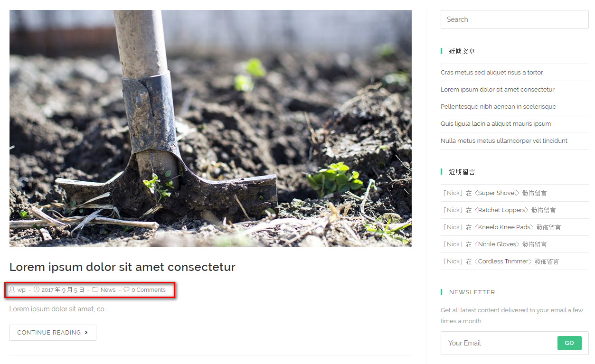Open the wp author link
The image size is (595, 364).
coord(21,290)
